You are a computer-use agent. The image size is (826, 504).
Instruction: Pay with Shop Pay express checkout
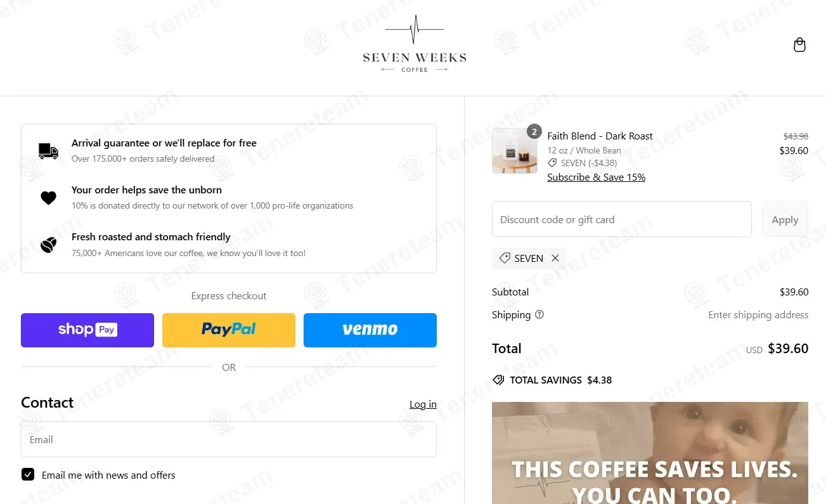pos(87,330)
